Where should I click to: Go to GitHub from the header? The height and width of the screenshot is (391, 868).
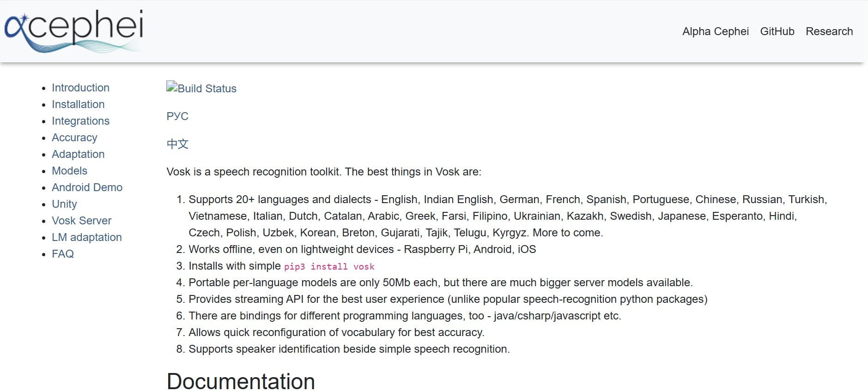click(777, 31)
